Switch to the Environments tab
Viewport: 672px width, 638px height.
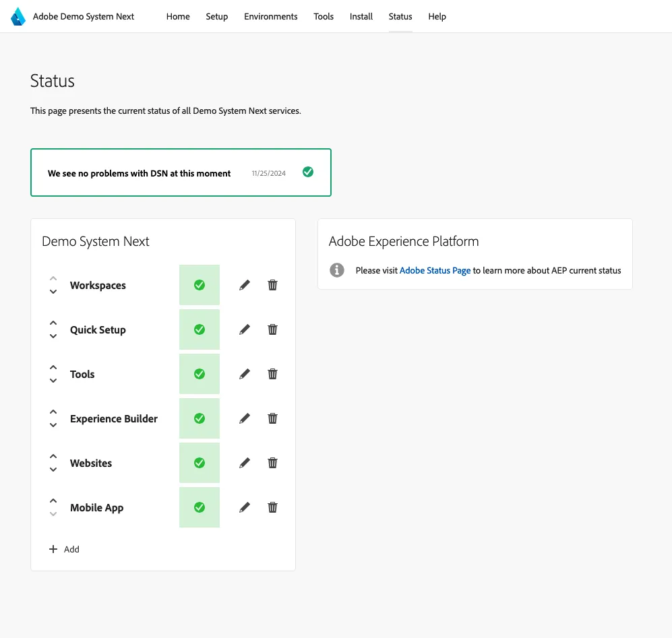[271, 16]
